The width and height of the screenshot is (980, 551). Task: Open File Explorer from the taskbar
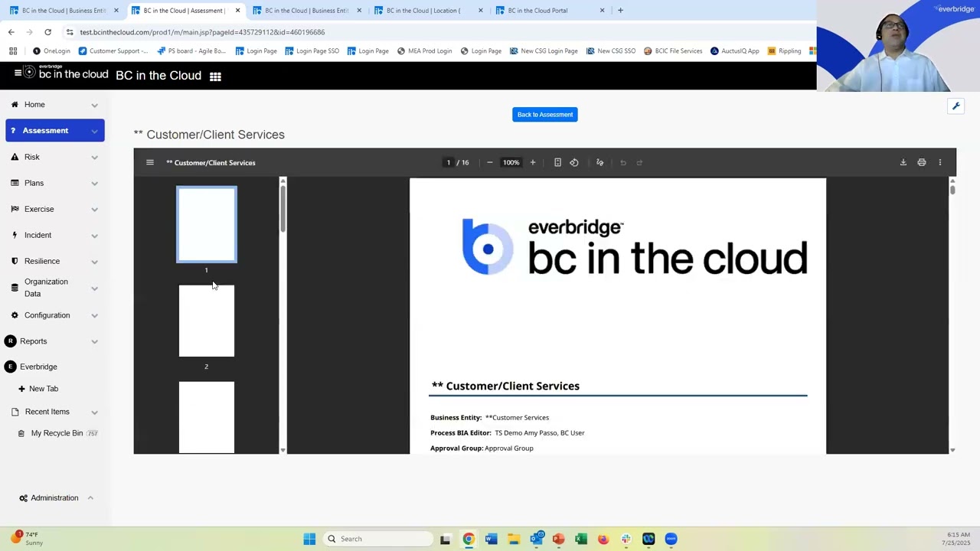point(513,539)
